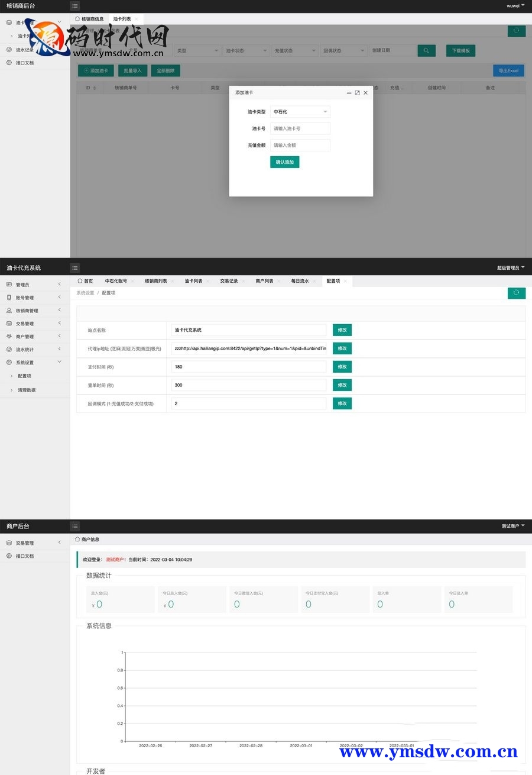Click 修改 button next to 站点名称
532x775 pixels.
(342, 330)
